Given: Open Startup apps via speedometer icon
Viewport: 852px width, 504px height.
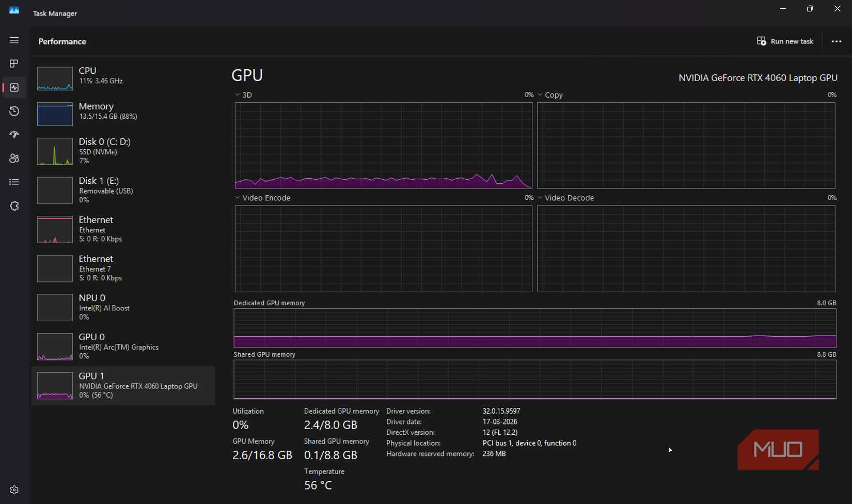Looking at the screenshot, I should [14, 135].
